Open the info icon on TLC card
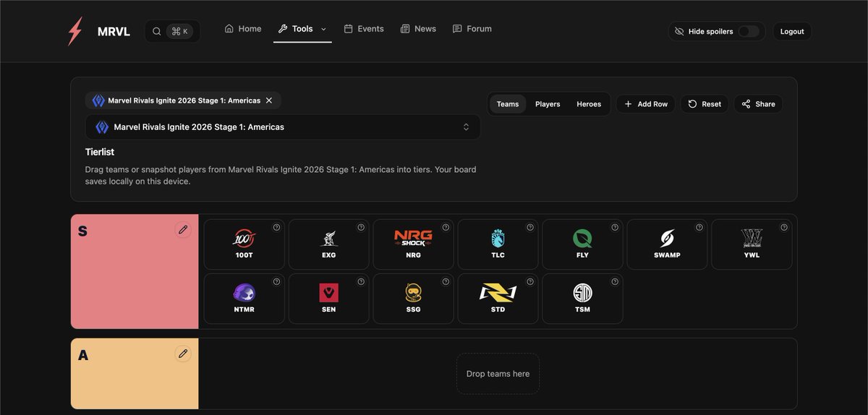Screen dimensions: 868x415 (x=530, y=227)
